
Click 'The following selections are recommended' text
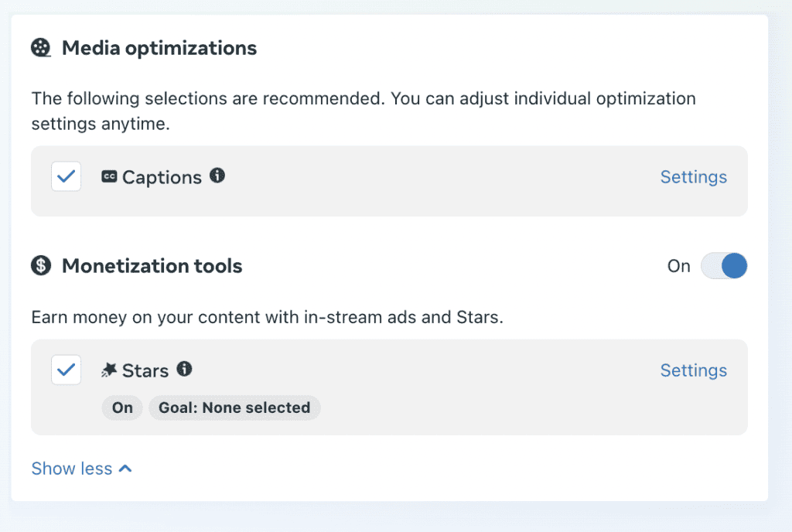click(364, 111)
